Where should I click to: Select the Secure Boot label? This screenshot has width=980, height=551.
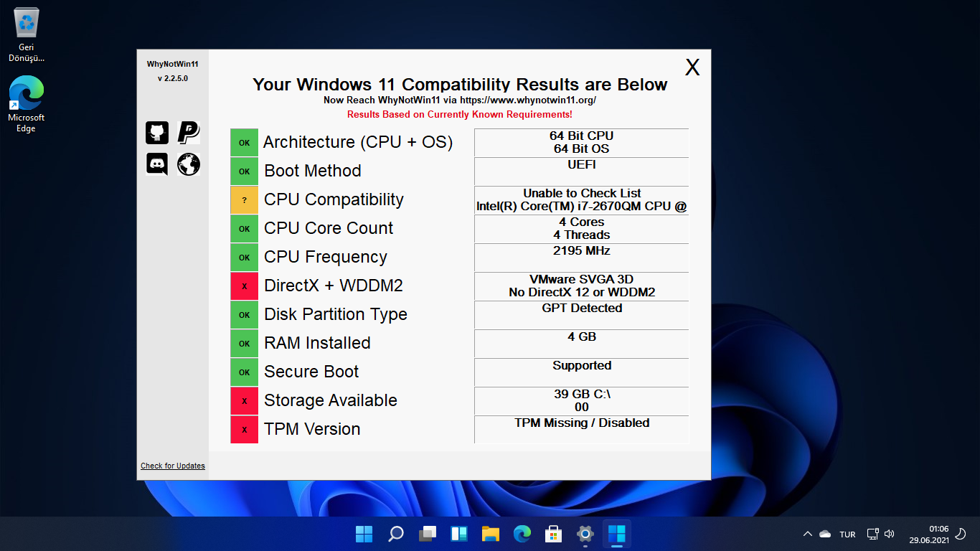(311, 372)
